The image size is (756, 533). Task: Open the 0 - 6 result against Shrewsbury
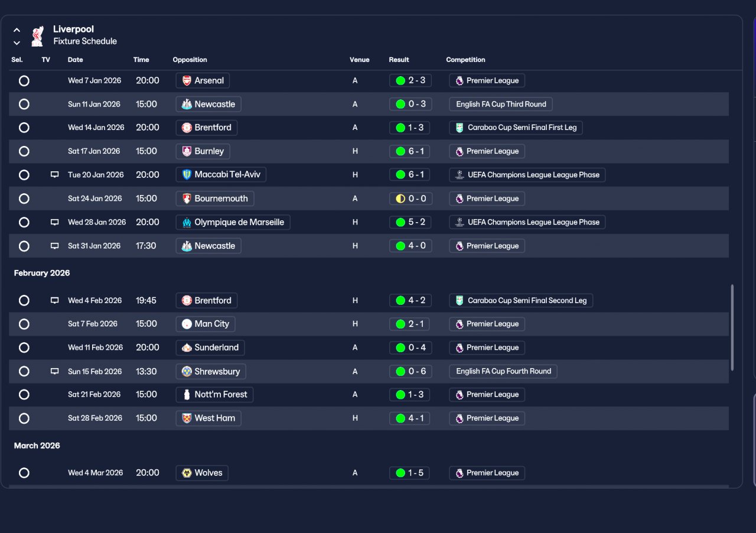tap(410, 371)
